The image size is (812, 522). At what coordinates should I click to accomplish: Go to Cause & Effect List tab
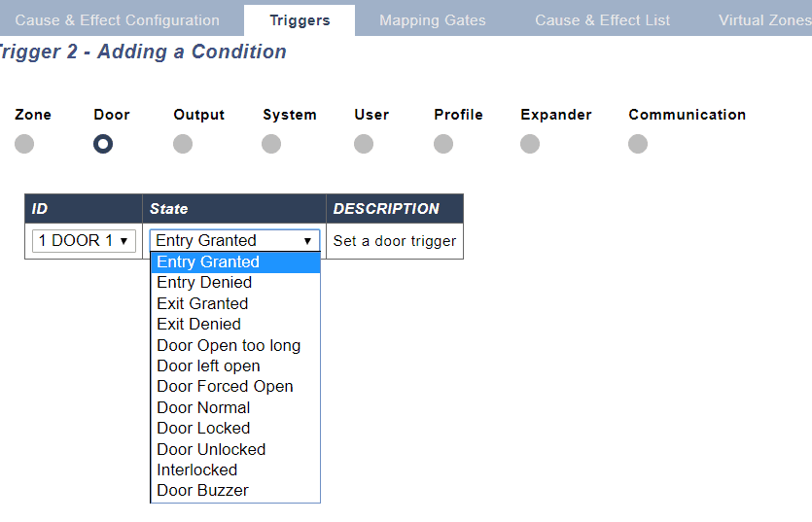tap(602, 19)
